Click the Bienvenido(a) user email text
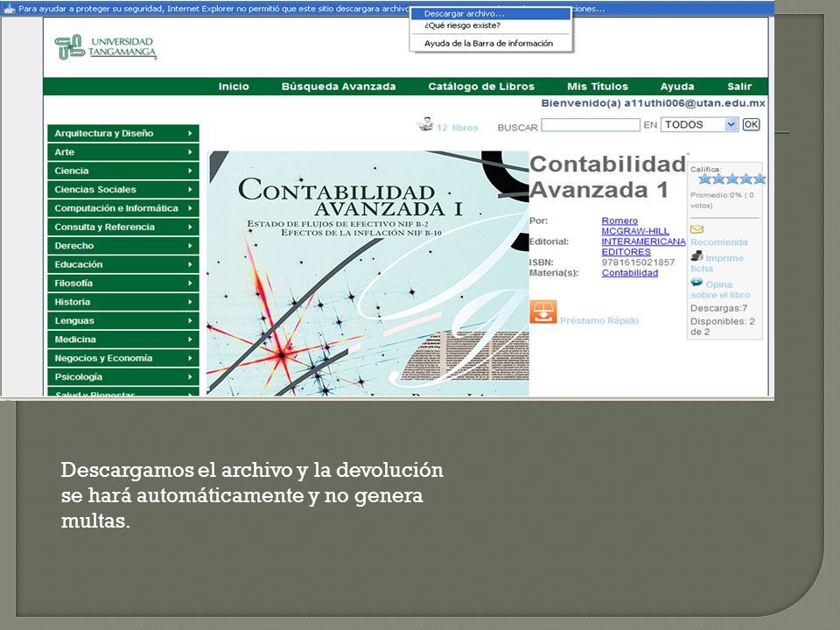Image resolution: width=840 pixels, height=630 pixels. [653, 103]
